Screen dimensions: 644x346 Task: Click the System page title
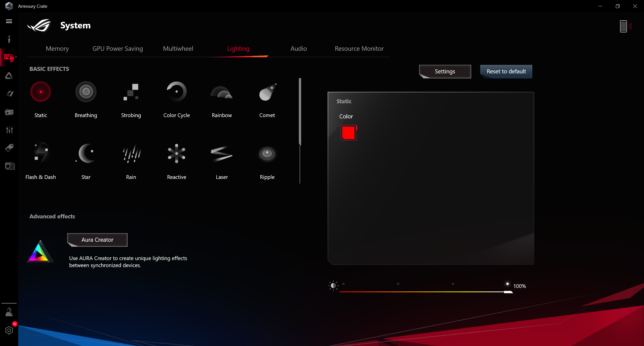tap(75, 25)
